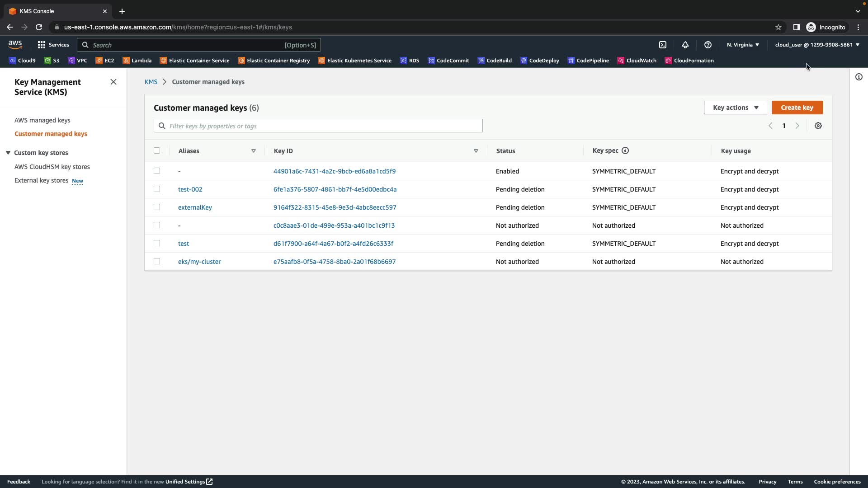Open the info panel icon at right edge
868x488 pixels.
[x=859, y=77]
